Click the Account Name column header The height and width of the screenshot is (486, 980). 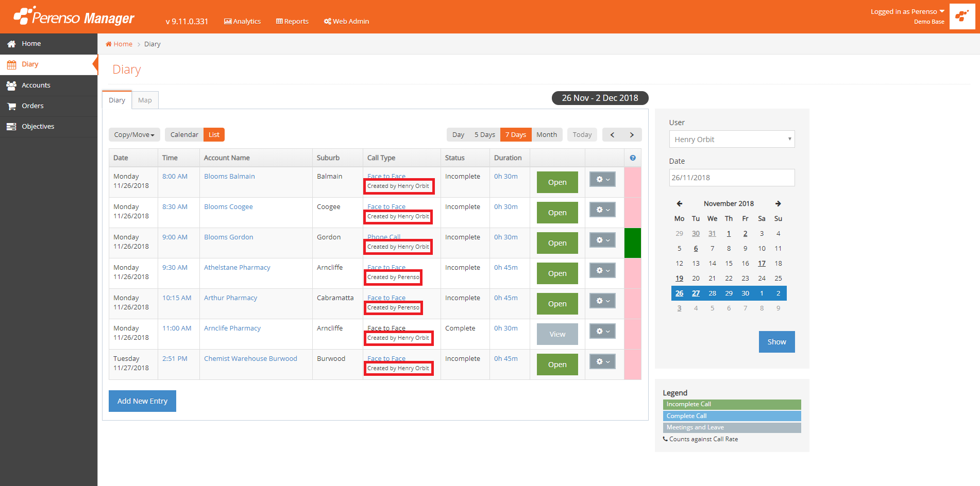[256, 158]
